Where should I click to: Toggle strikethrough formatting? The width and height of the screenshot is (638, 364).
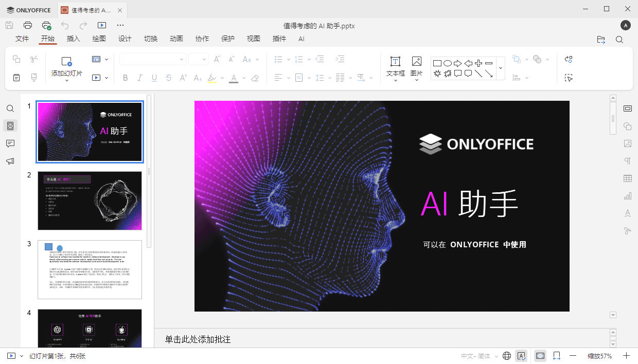coord(169,78)
